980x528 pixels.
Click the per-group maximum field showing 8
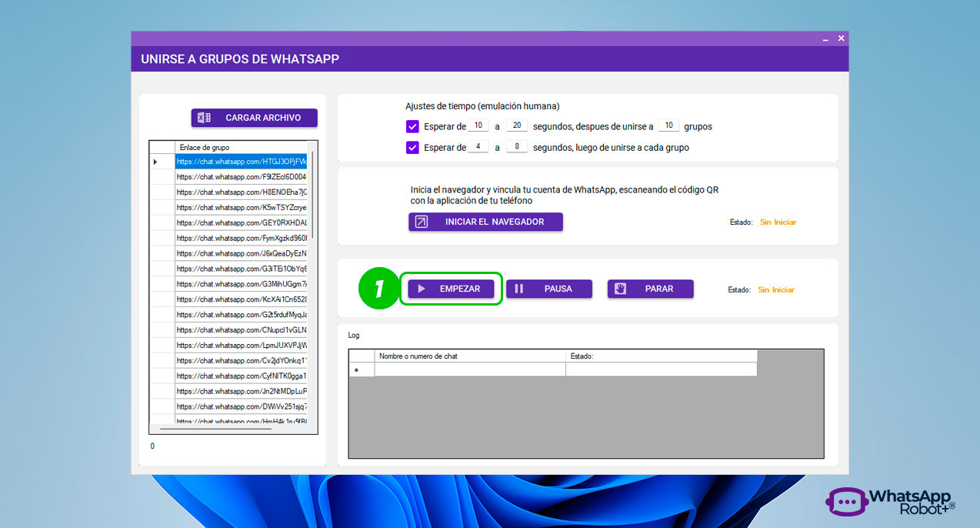click(517, 146)
